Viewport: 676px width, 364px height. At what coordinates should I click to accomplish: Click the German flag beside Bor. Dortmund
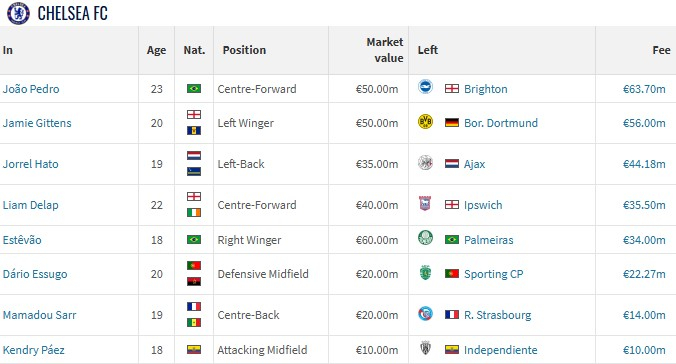click(451, 123)
